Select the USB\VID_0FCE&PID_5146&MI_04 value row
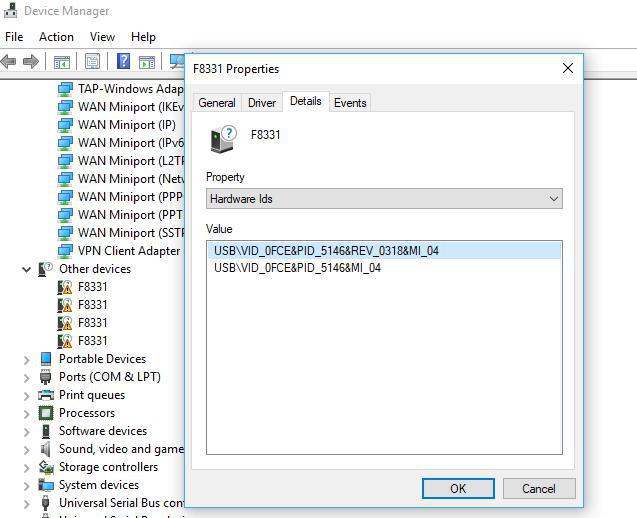 coord(297,268)
